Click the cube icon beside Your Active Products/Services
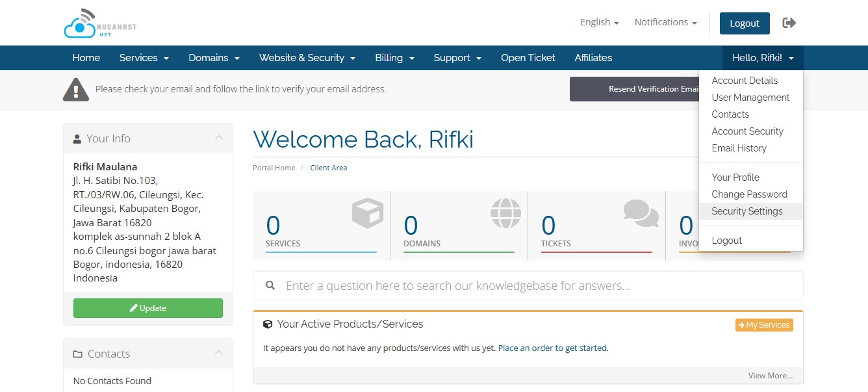 coord(268,324)
